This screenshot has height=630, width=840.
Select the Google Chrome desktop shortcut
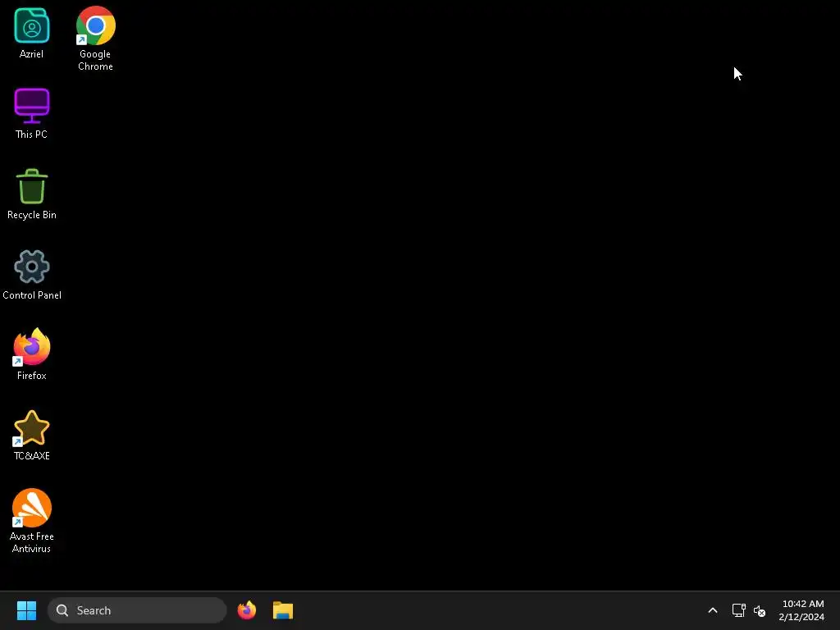(95, 25)
